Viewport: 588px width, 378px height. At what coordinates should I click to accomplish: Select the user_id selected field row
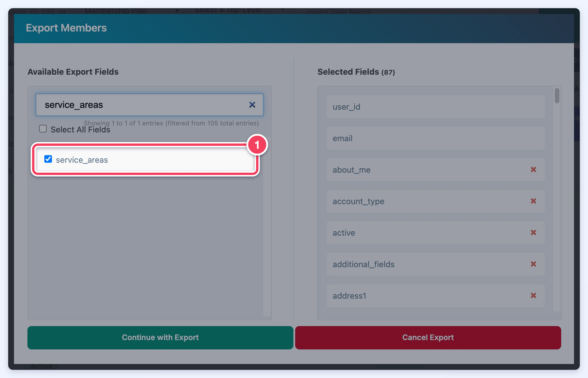click(x=436, y=107)
